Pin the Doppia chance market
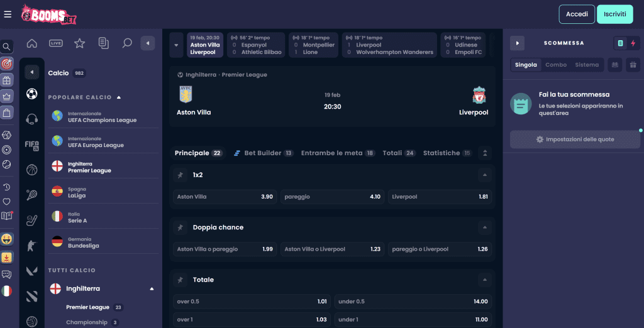The height and width of the screenshot is (328, 644). tap(180, 227)
